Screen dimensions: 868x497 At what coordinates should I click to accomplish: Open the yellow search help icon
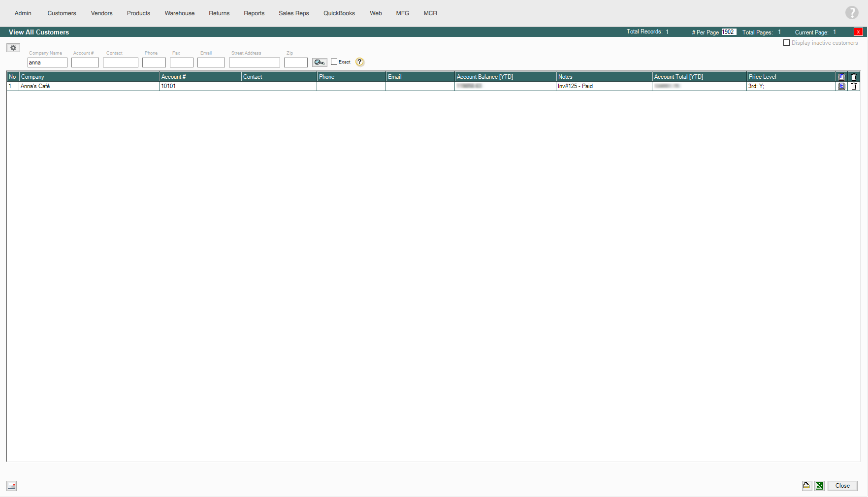360,62
